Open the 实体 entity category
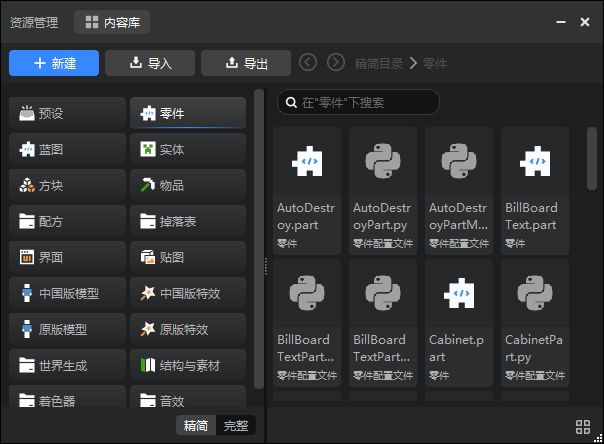Screen dimensions: 604x444 coord(188,149)
